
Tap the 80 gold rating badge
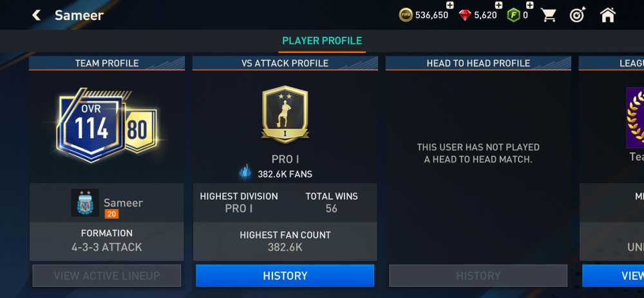point(139,130)
